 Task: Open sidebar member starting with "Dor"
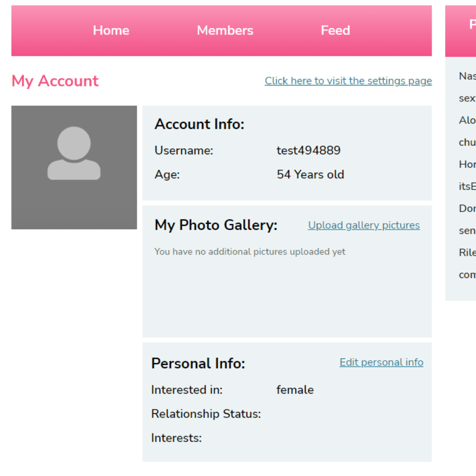[467, 208]
